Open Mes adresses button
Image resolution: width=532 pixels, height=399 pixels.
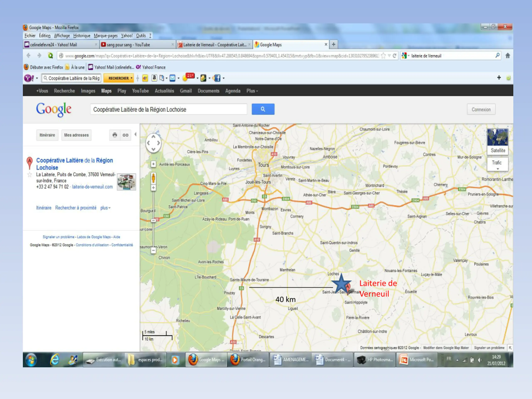pyautogui.click(x=76, y=135)
